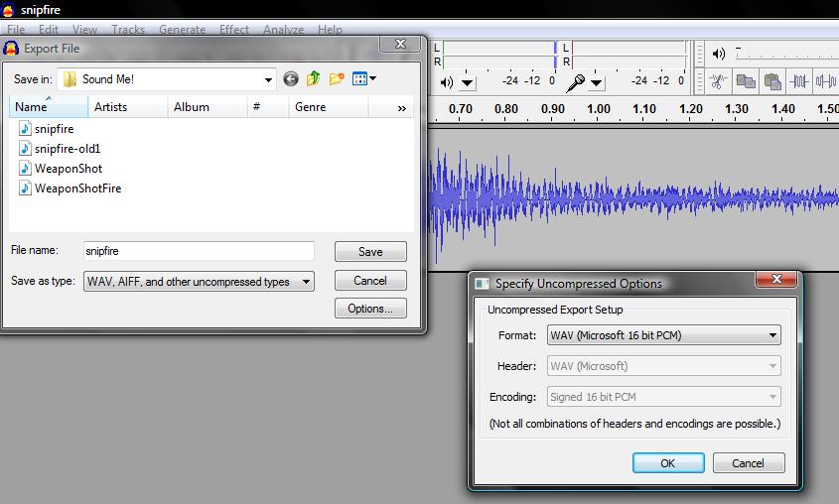Open the Effect menu

point(234,30)
